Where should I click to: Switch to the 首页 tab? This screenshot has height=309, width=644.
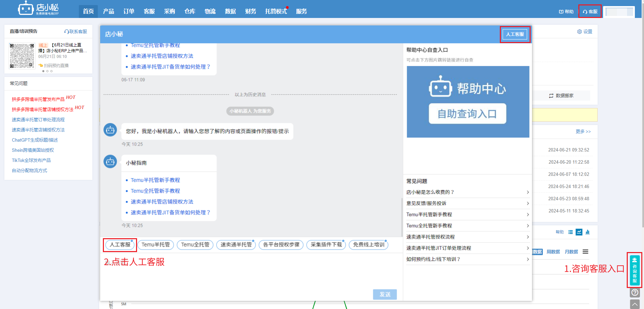coord(88,12)
